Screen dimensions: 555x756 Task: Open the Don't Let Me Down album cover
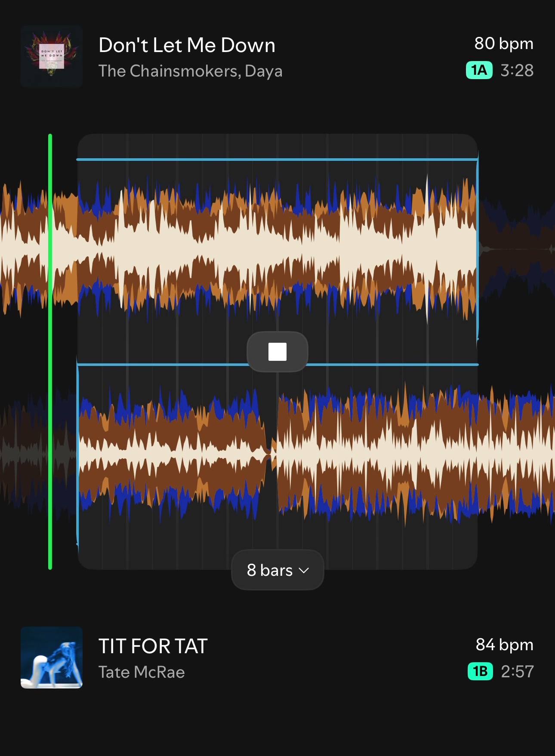pyautogui.click(x=52, y=56)
